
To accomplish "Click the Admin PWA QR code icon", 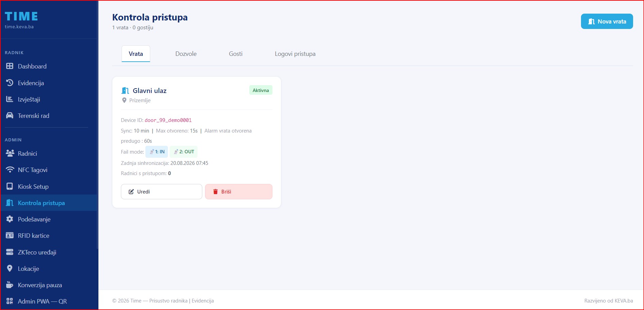I will [10, 301].
